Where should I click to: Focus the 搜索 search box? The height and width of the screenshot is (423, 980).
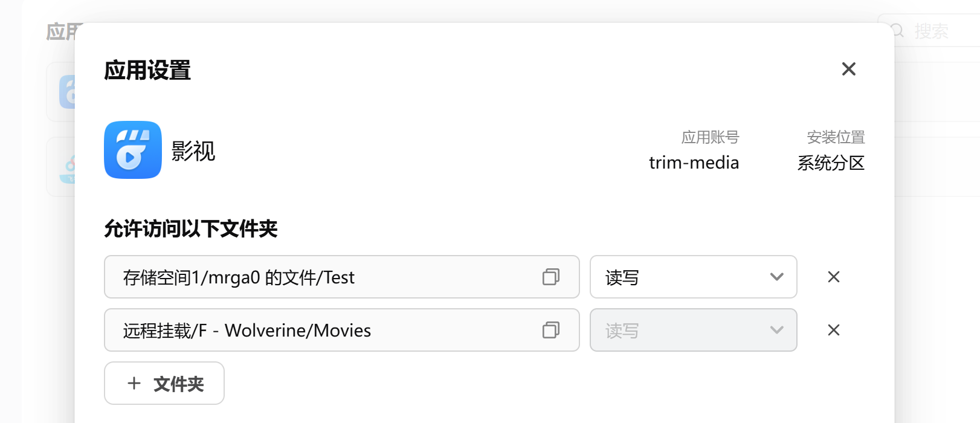(x=943, y=31)
